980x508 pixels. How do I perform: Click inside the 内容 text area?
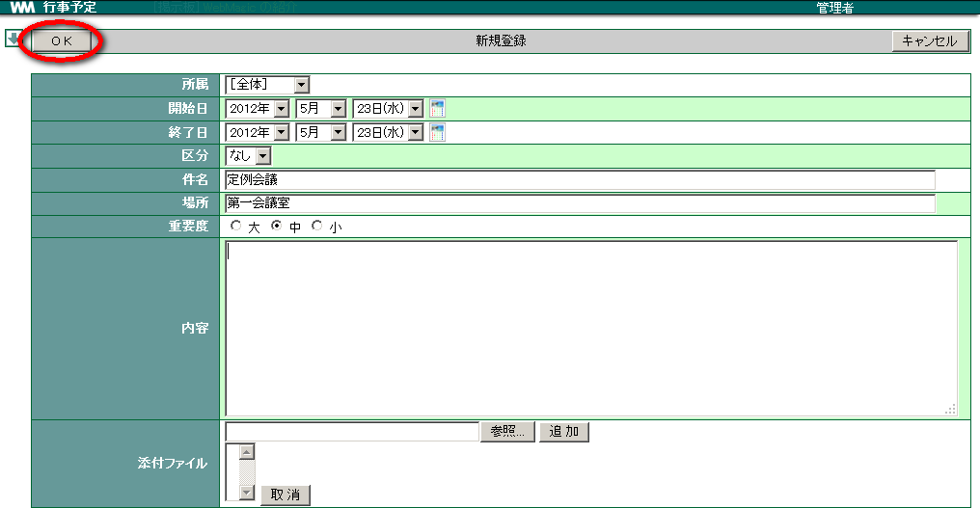(591, 329)
